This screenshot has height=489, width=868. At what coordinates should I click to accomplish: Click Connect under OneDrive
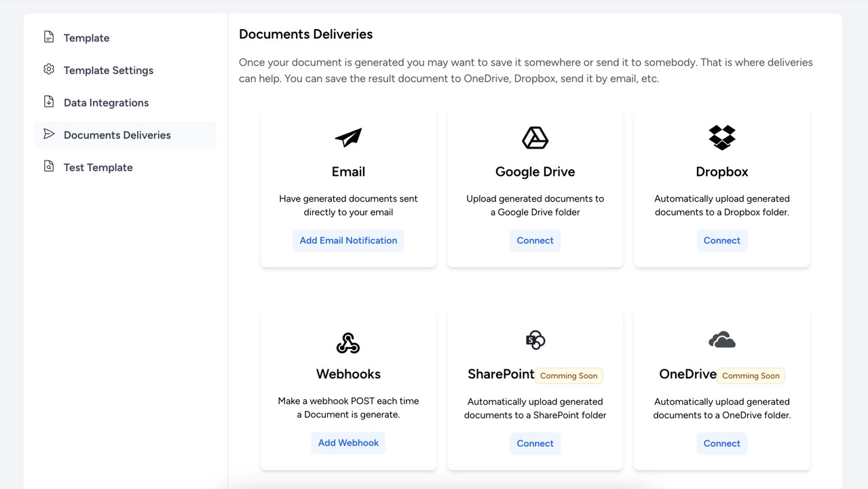721,443
